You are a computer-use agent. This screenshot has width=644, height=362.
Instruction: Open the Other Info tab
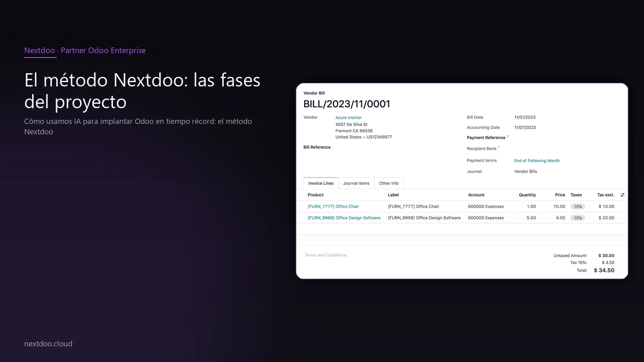coord(389,183)
